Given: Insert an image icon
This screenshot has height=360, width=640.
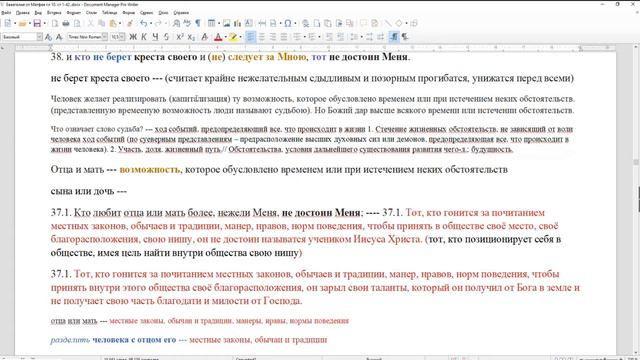Looking at the screenshot, I should (x=227, y=23).
